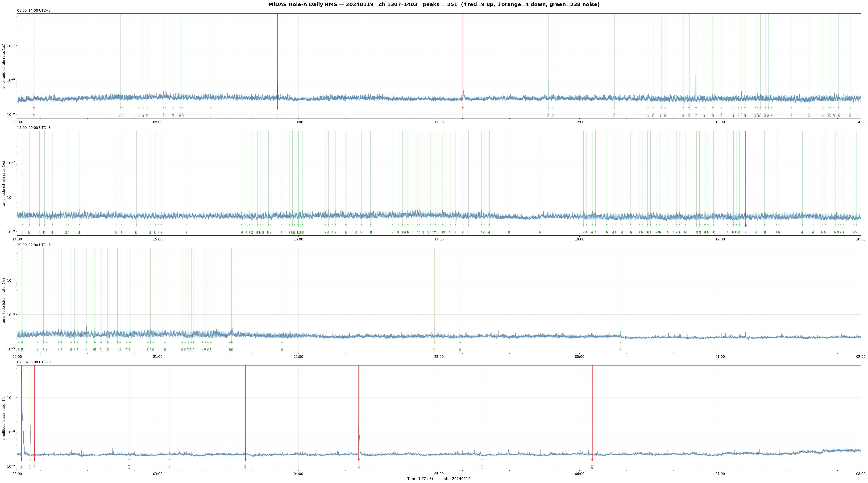This screenshot has height=483, width=868.
Task: Click the green noise marker numbered 239
Action: 460,342
